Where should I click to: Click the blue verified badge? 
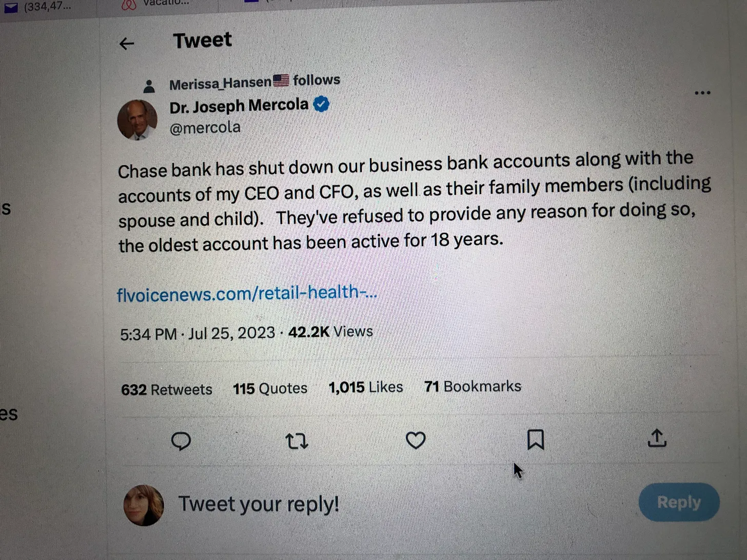pyautogui.click(x=321, y=104)
